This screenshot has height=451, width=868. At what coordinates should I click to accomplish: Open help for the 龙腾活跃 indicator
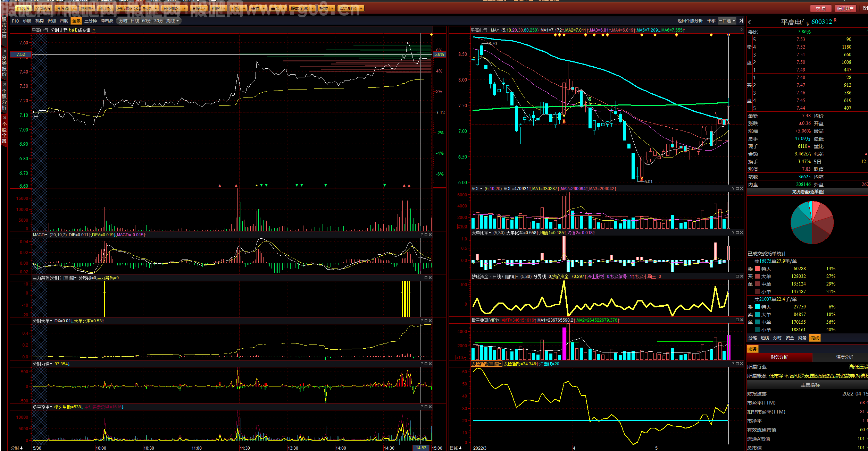(x=733, y=364)
